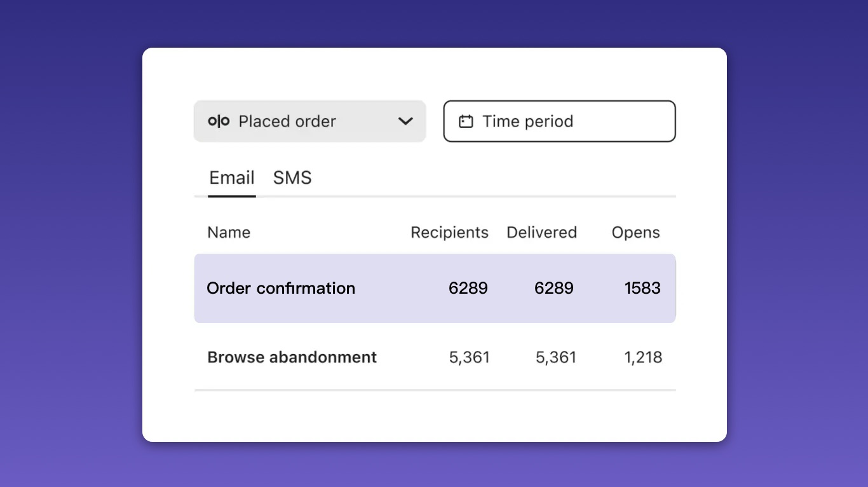Click the calendar icon in Time period
Image resolution: width=868 pixels, height=487 pixels.
(466, 121)
